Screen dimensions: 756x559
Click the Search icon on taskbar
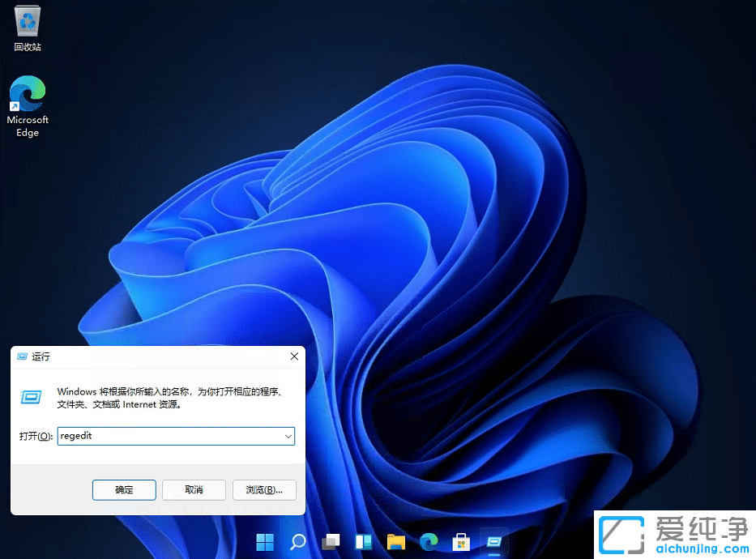tap(297, 541)
